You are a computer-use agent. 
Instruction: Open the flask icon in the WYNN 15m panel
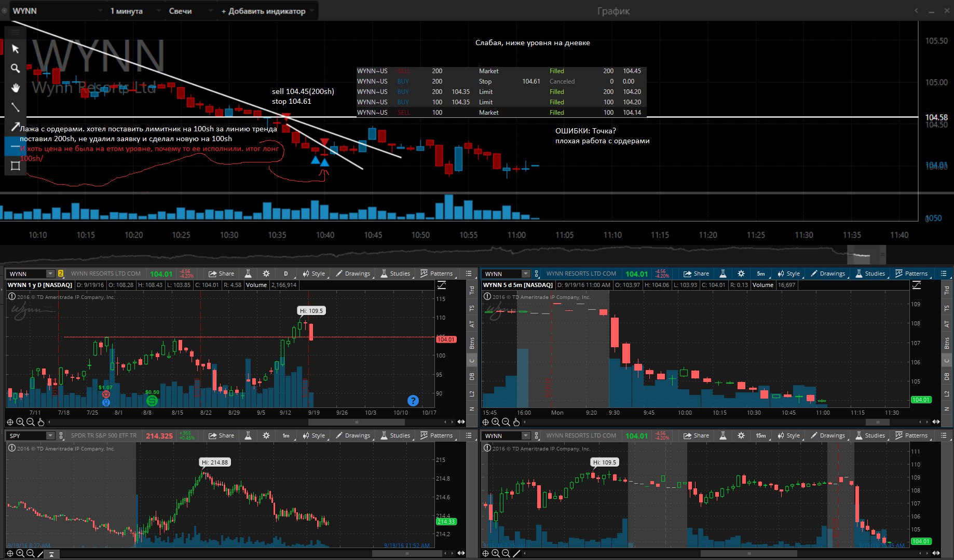[723, 435]
